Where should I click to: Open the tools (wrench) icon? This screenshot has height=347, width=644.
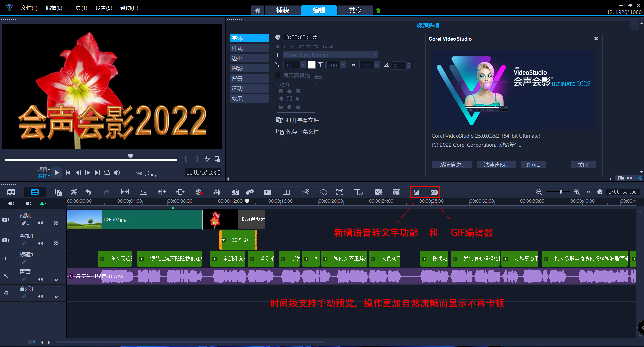[74, 192]
